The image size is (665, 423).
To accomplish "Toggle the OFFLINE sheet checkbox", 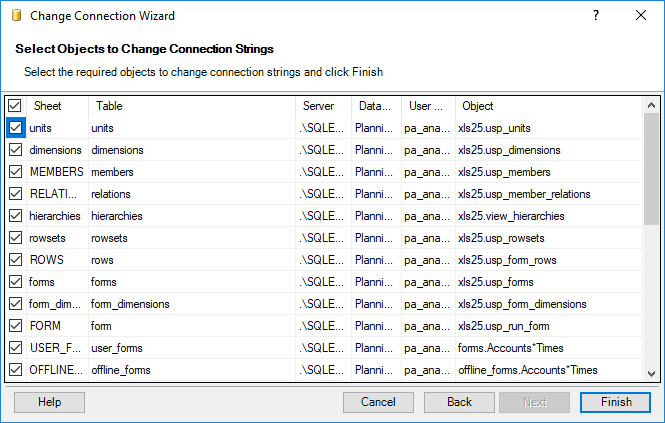I will tap(16, 370).
